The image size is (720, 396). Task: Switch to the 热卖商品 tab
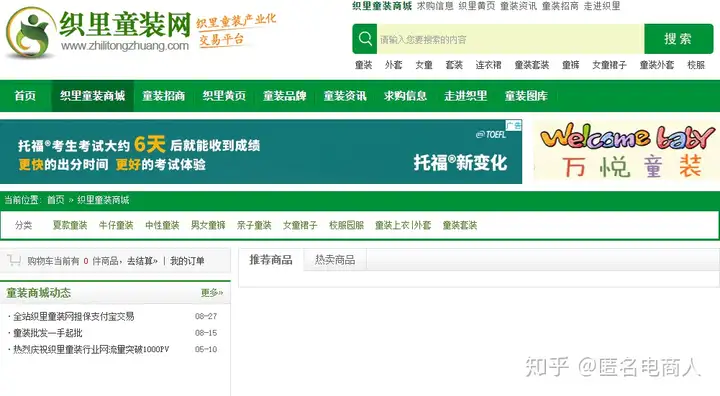pos(335,260)
